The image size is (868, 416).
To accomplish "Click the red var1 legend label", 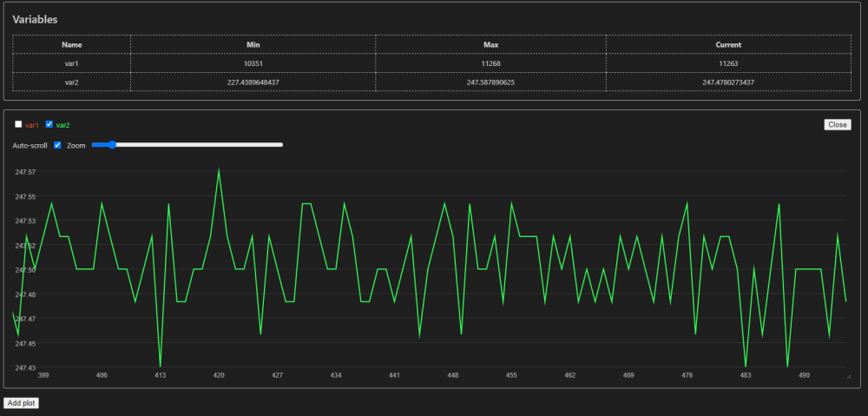I will 32,125.
